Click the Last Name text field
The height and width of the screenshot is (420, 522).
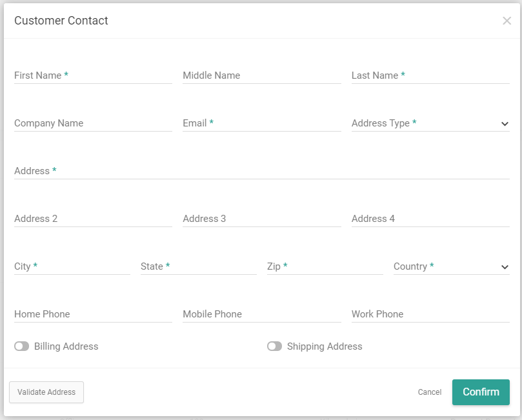point(430,75)
